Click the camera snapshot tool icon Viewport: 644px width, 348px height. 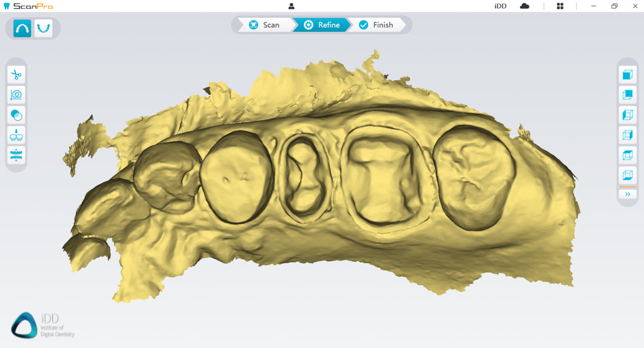[16, 95]
